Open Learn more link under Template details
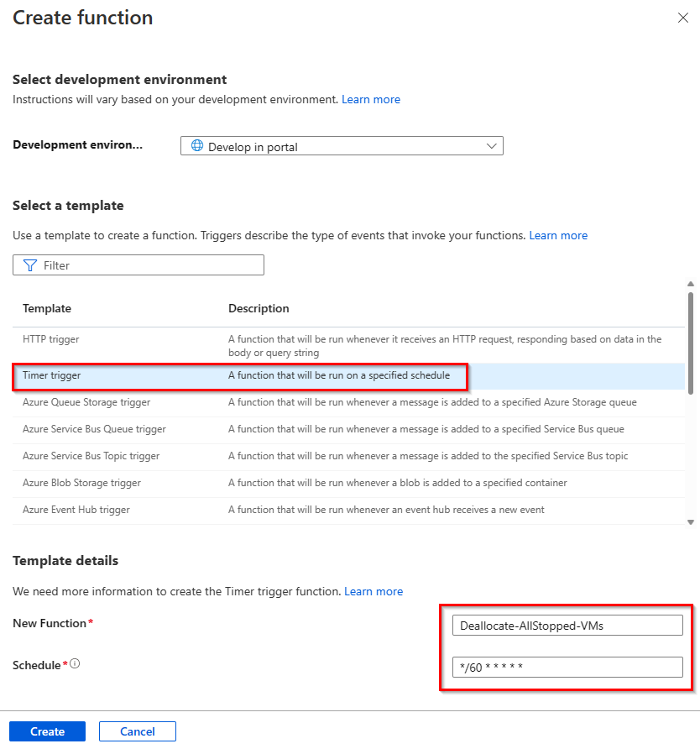The image size is (700, 749). click(374, 591)
